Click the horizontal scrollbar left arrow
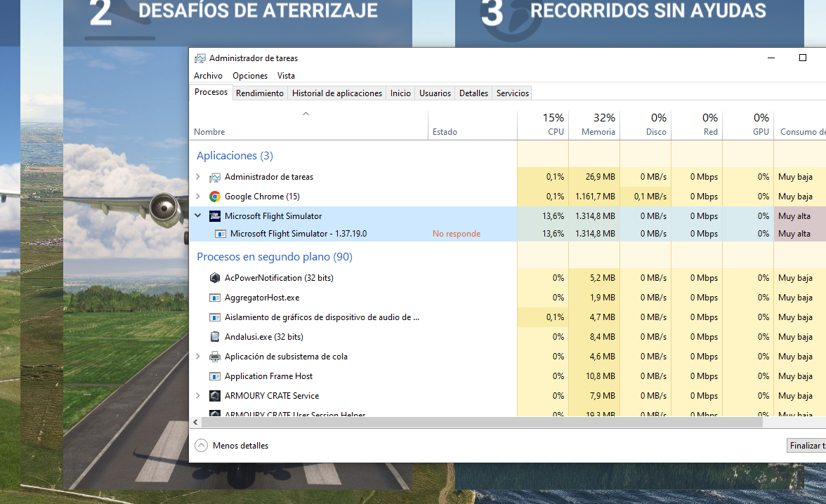The width and height of the screenshot is (826, 504). tap(195, 423)
